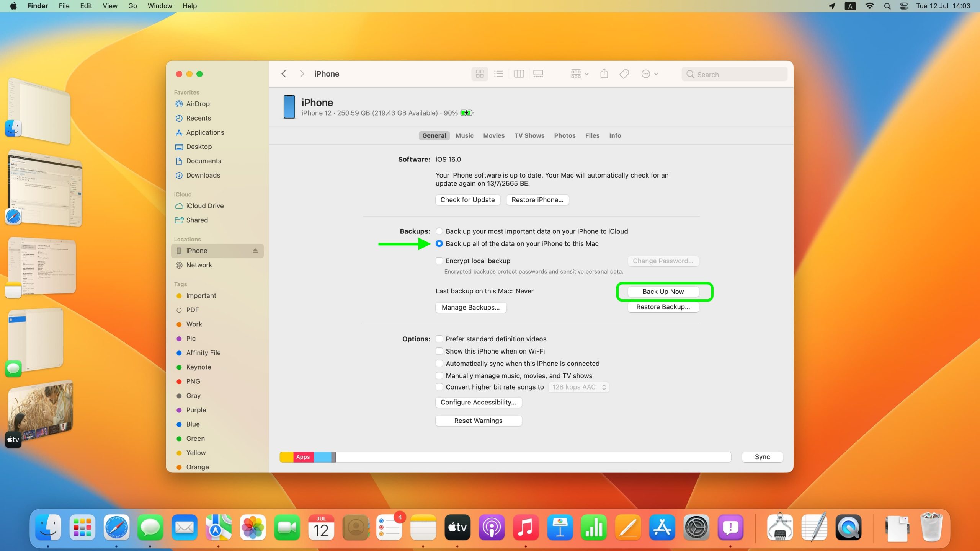The height and width of the screenshot is (551, 980).
Task: Open the group-by options dropdown
Action: click(x=579, y=74)
